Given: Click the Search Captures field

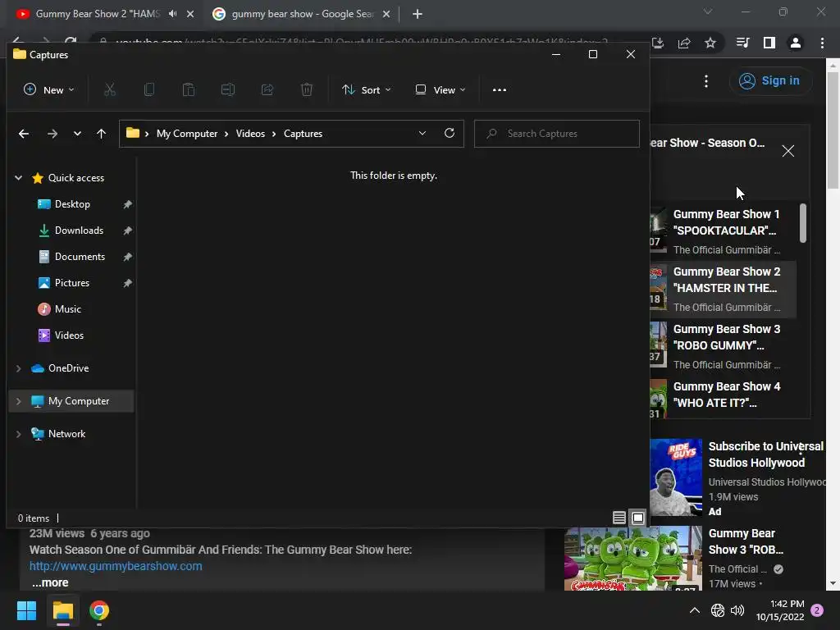Looking at the screenshot, I should coord(557,134).
